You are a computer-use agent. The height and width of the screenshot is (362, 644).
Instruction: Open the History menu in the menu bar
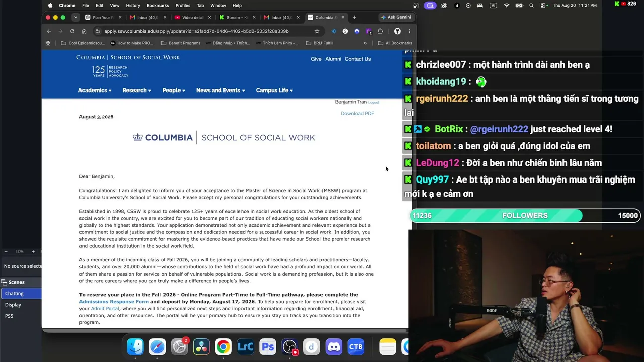click(x=133, y=5)
